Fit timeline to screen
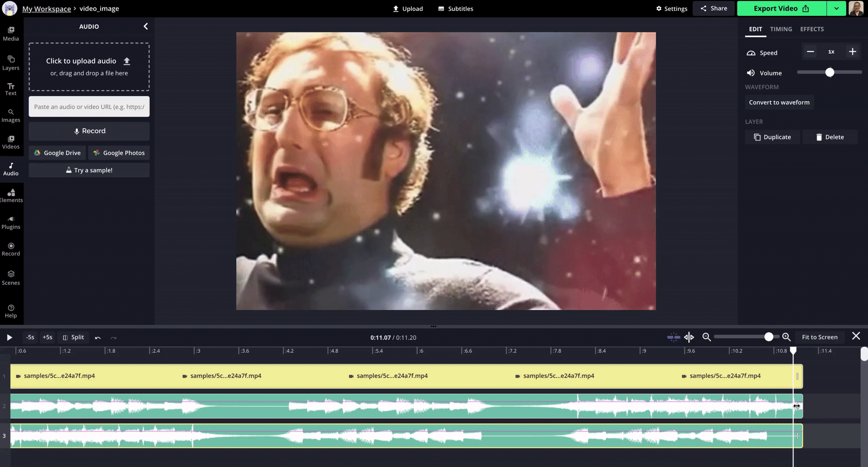Viewport: 868px width, 467px height. 820,337
